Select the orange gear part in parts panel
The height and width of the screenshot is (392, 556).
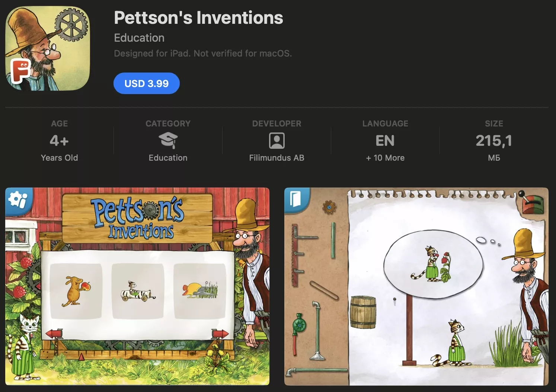(x=329, y=207)
